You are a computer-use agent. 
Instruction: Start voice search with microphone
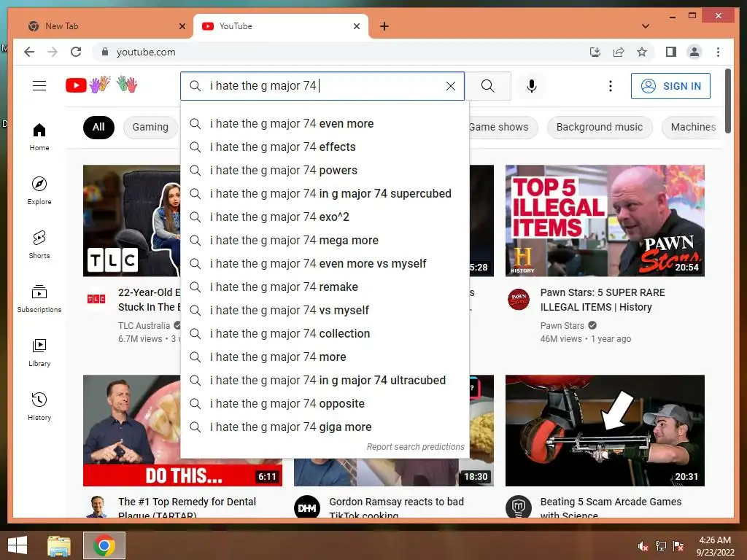point(532,86)
